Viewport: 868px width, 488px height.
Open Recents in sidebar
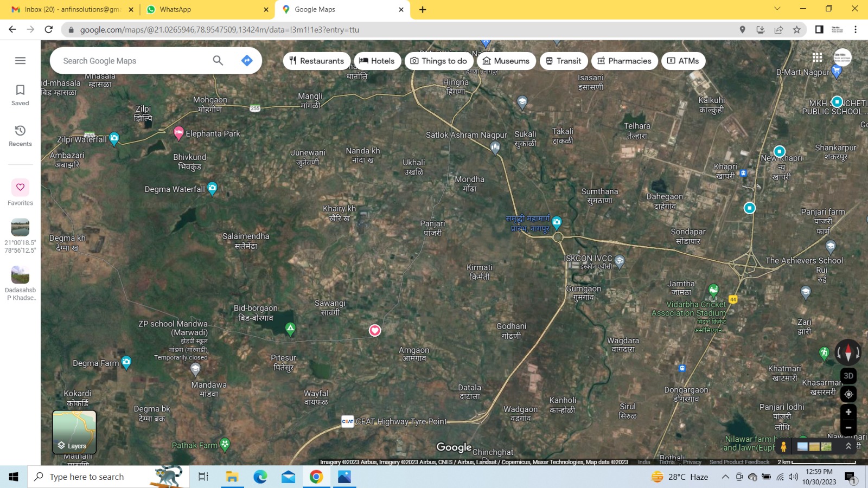(20, 136)
